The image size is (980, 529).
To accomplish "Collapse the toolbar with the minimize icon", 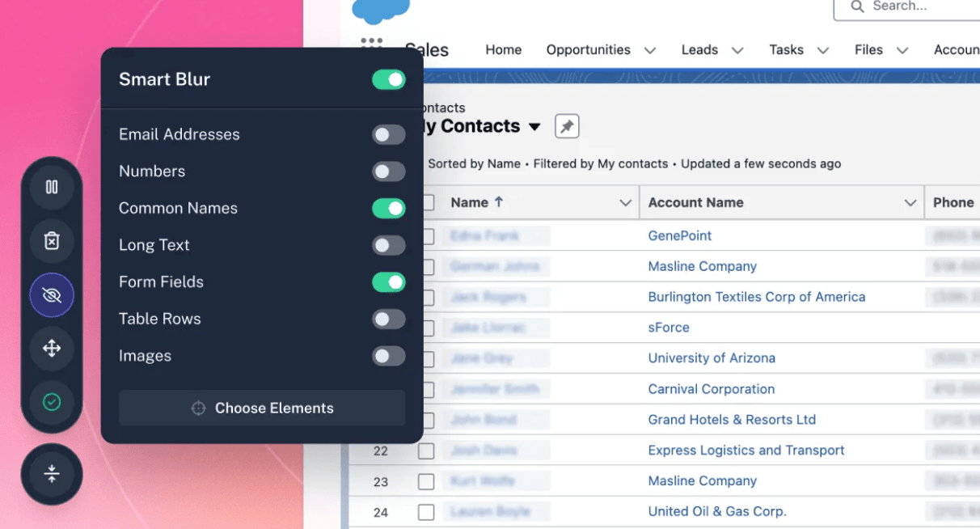I will (52, 474).
